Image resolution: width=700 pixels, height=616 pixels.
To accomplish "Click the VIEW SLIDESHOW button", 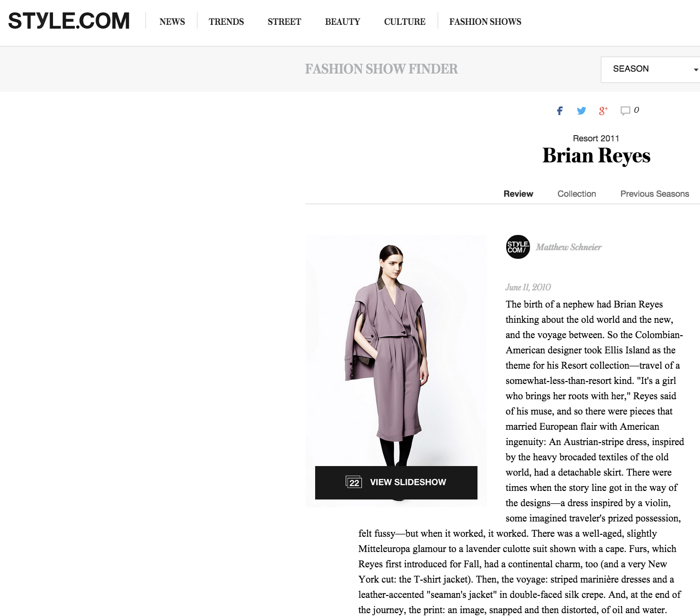I will click(x=396, y=483).
